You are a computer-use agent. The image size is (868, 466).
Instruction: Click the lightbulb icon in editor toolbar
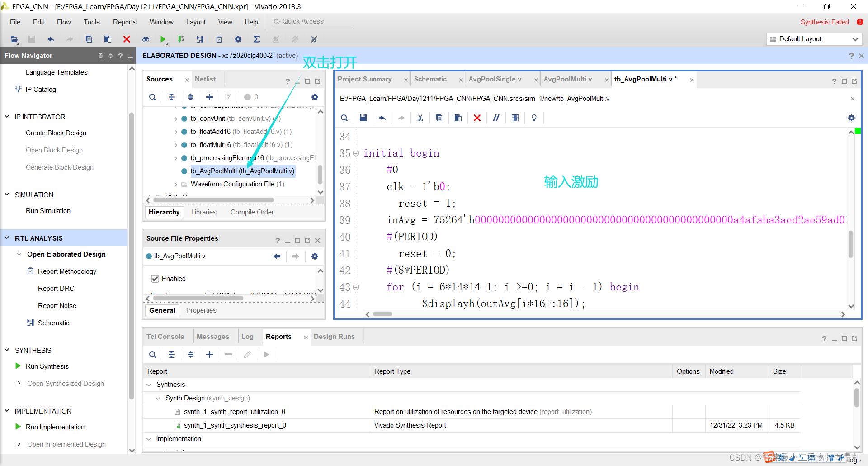pyautogui.click(x=534, y=118)
